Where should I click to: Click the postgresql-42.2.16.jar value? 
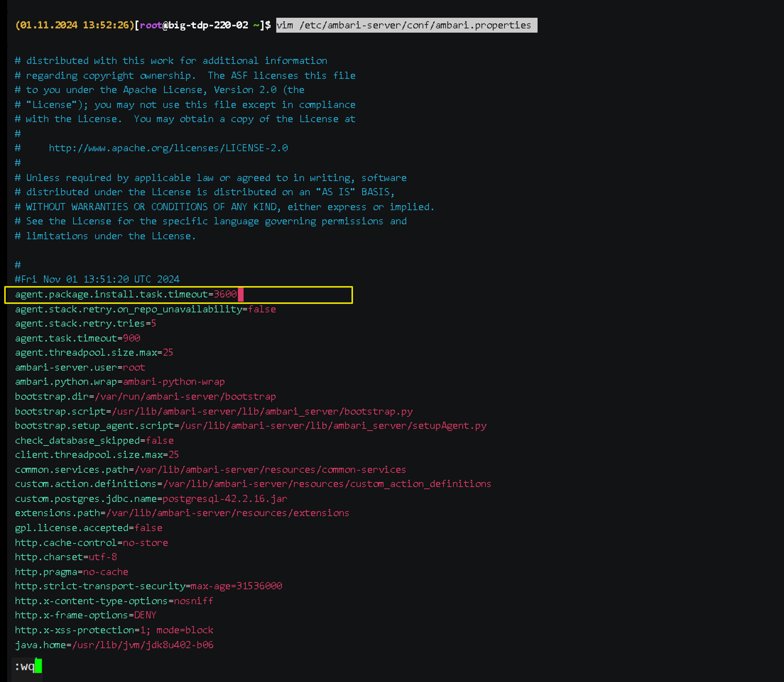tap(225, 499)
